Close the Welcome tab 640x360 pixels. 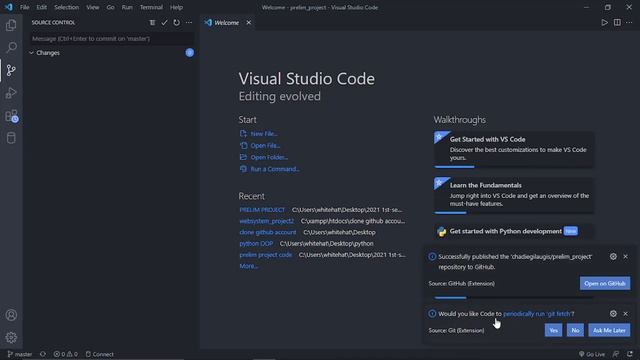(249, 22)
